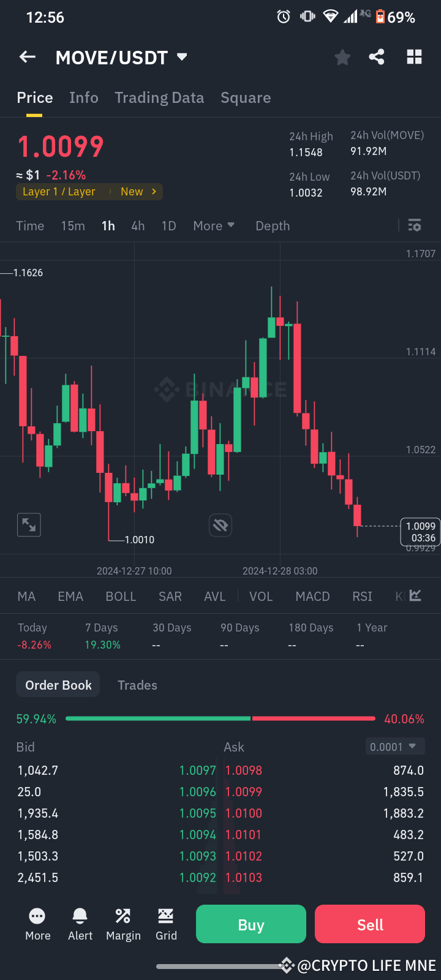Expand chart to fullscreen mode

tap(28, 524)
